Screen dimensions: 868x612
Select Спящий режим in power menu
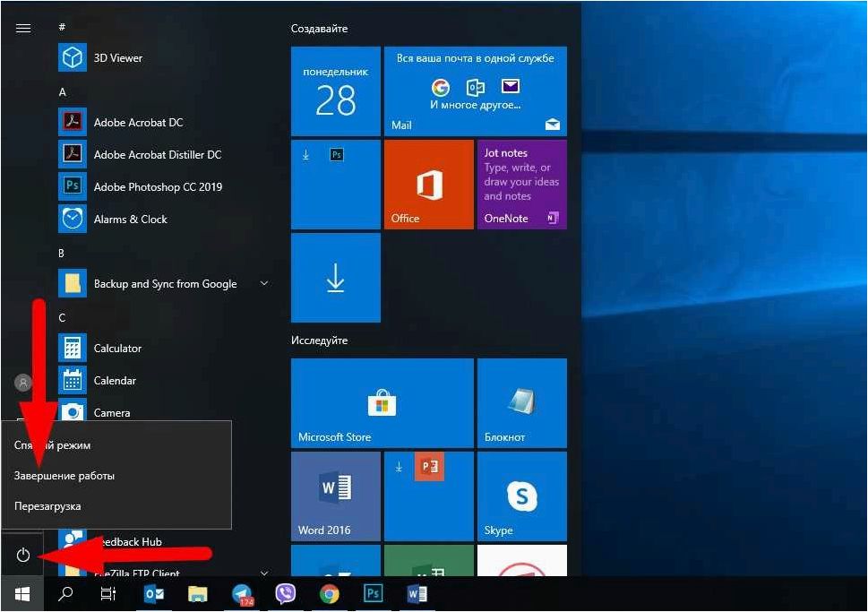116,445
